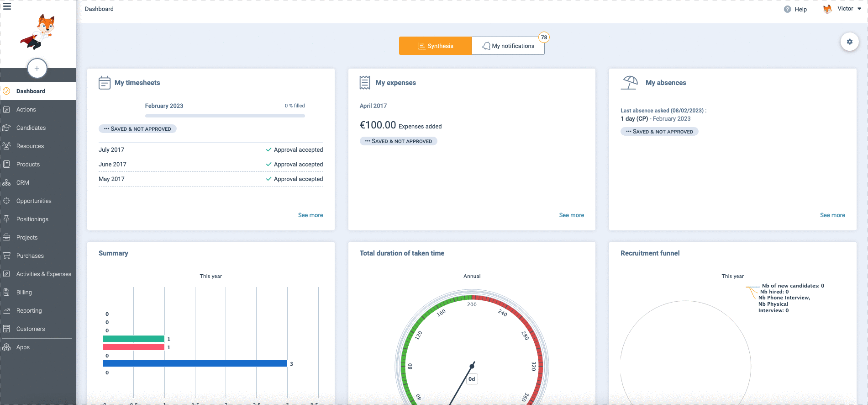Click the June 2017 timesheet row

tap(211, 165)
